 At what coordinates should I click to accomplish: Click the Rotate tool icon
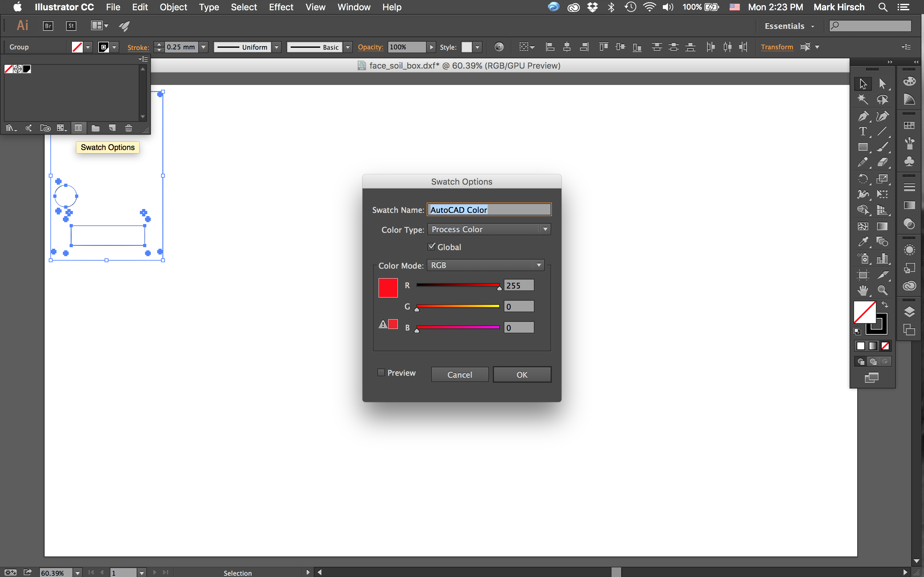coord(863,178)
